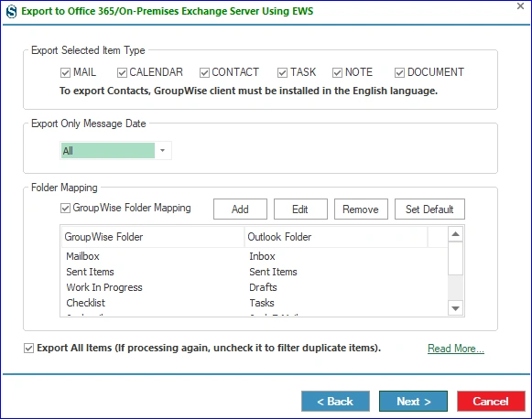Screen dimensions: 532x419
Task: Click the application logo icon in title bar
Action: 12,12
